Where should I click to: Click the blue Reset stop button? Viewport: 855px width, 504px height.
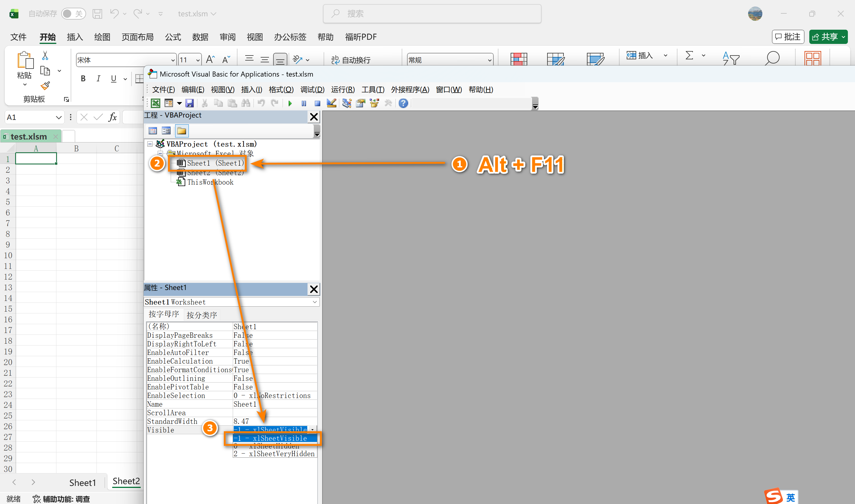tap(317, 103)
